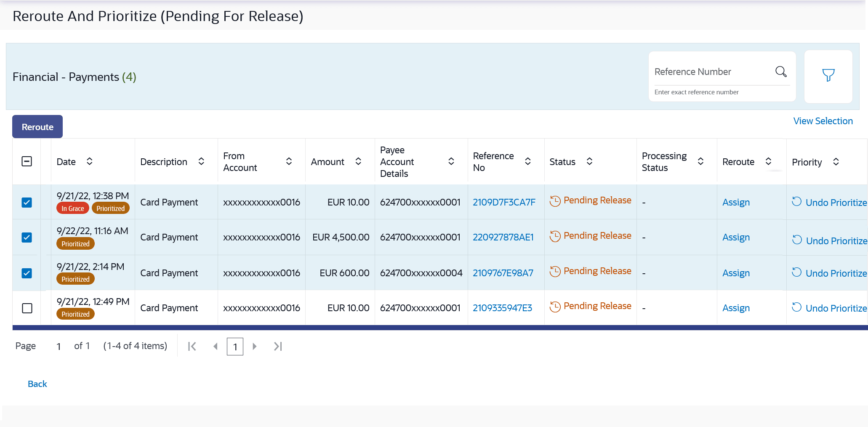
Task: Uncheck the 9/21/22, 12:38 PM payment row
Action: [27, 203]
